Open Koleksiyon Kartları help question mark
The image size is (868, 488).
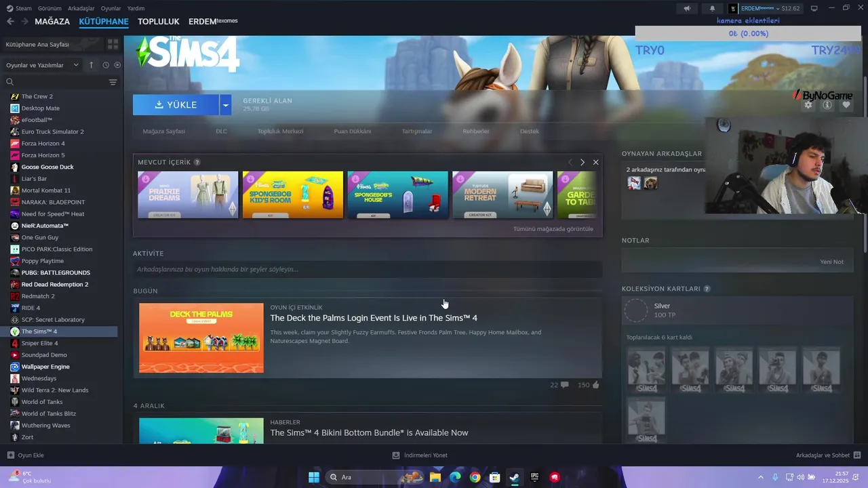707,289
